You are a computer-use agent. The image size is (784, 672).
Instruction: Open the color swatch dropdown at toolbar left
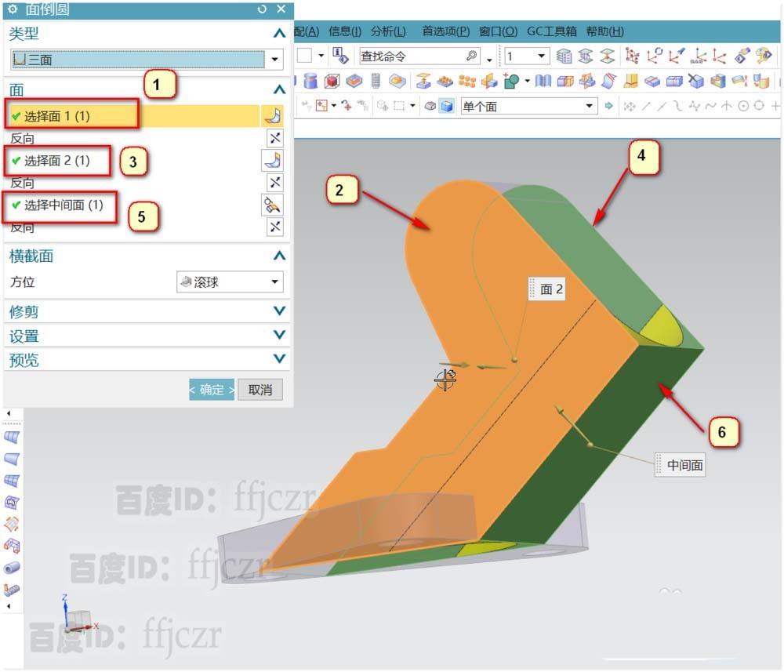point(306,56)
